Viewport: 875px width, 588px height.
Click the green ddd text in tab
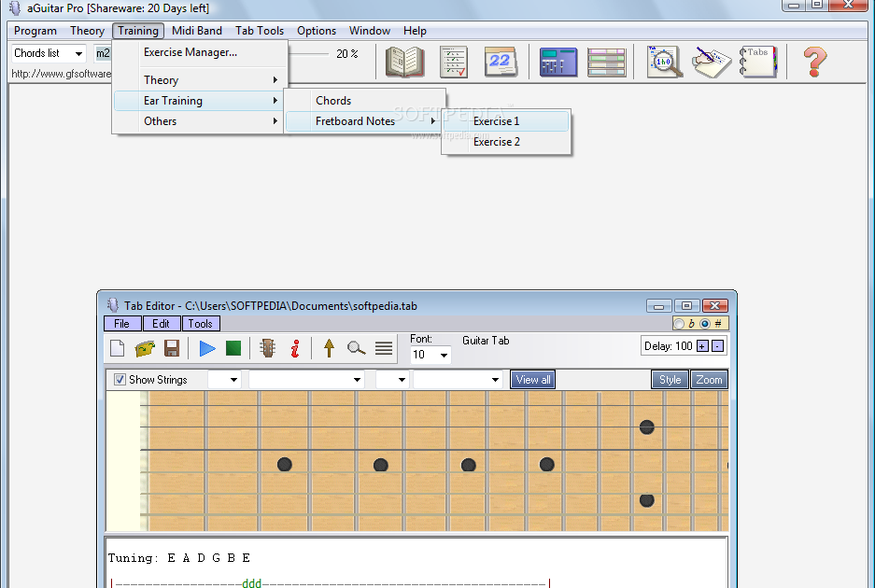coord(252,583)
